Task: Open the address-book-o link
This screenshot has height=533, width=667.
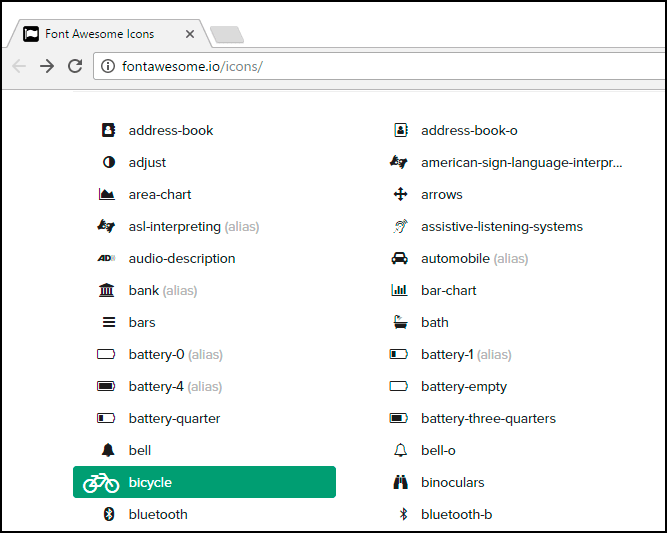Action: tap(469, 130)
